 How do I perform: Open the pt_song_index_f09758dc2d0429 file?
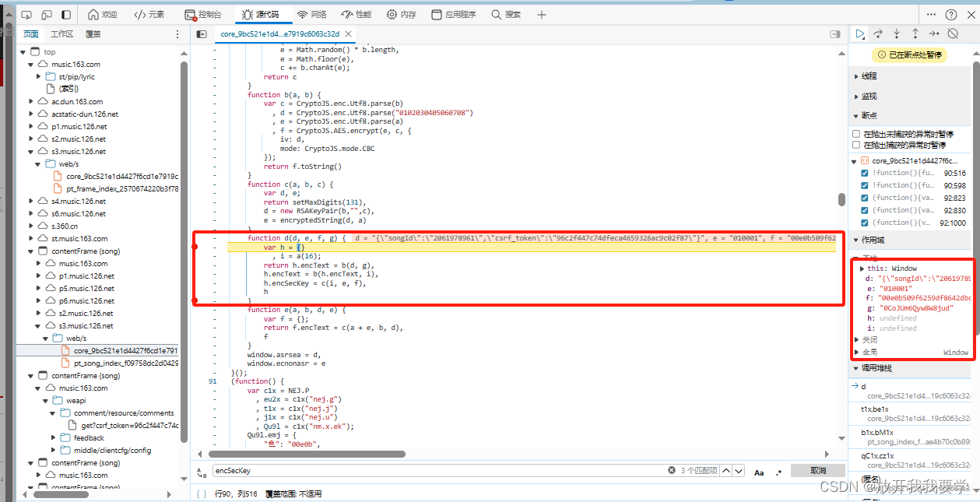pyautogui.click(x=126, y=363)
